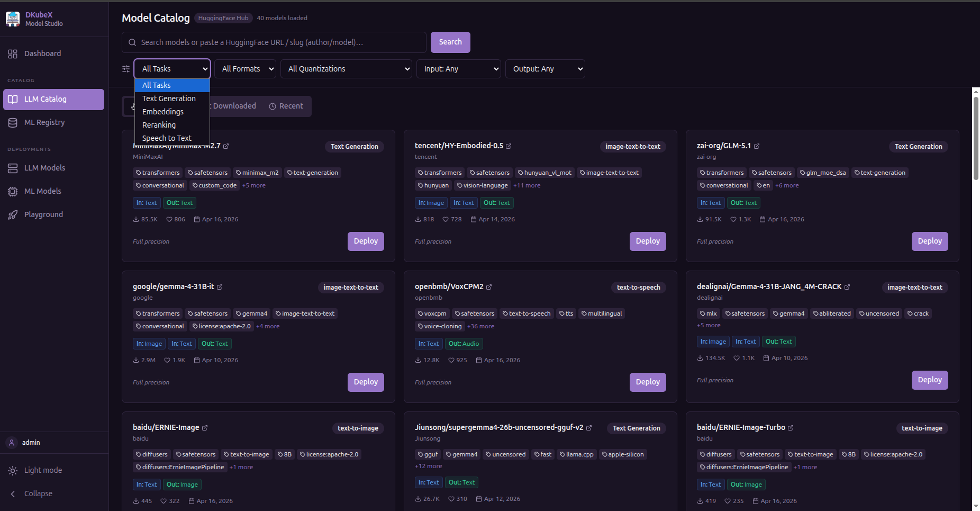
Task: Click the LLM Models server icon
Action: pos(13,168)
